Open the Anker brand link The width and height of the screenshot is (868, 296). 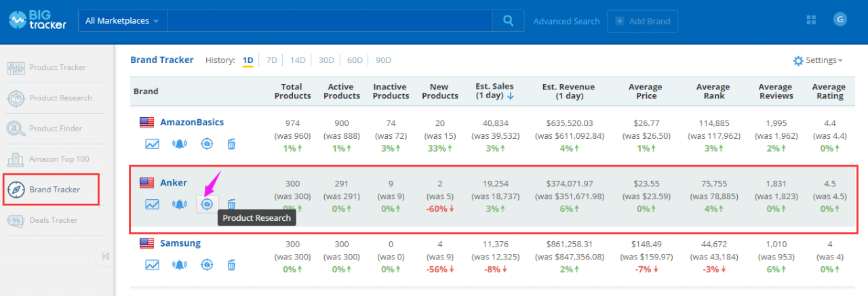174,182
